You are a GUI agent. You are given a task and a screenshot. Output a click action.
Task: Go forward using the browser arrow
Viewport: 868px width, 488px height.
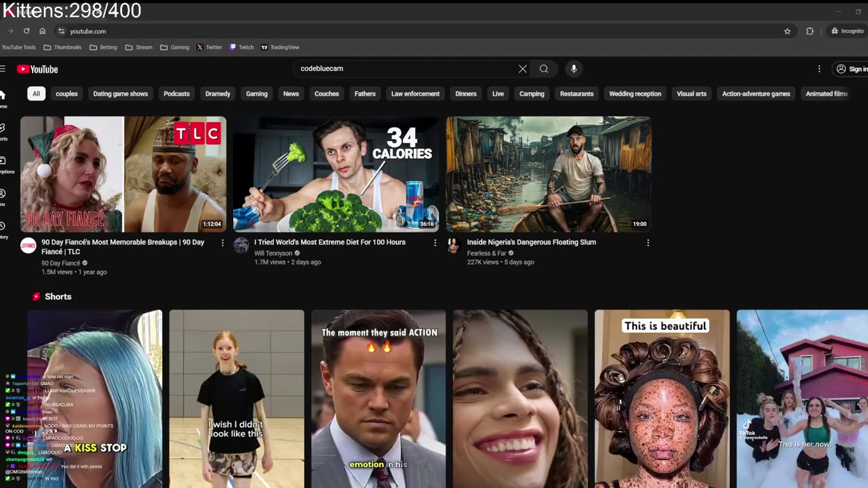(10, 31)
